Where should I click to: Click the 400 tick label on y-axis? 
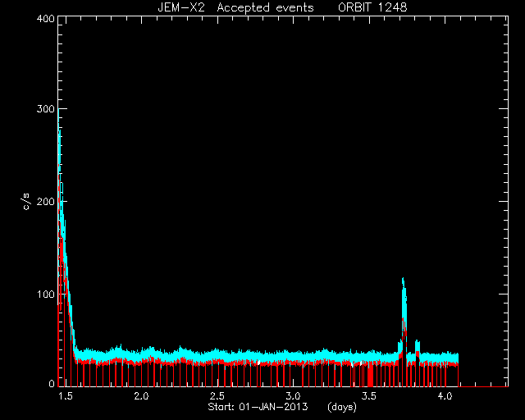click(45, 18)
